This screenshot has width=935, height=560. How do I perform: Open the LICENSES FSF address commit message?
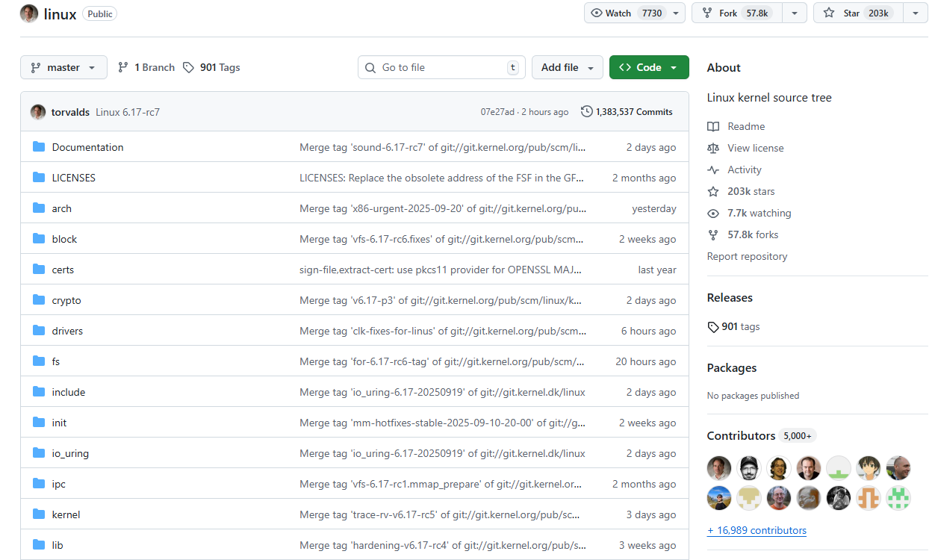(442, 178)
